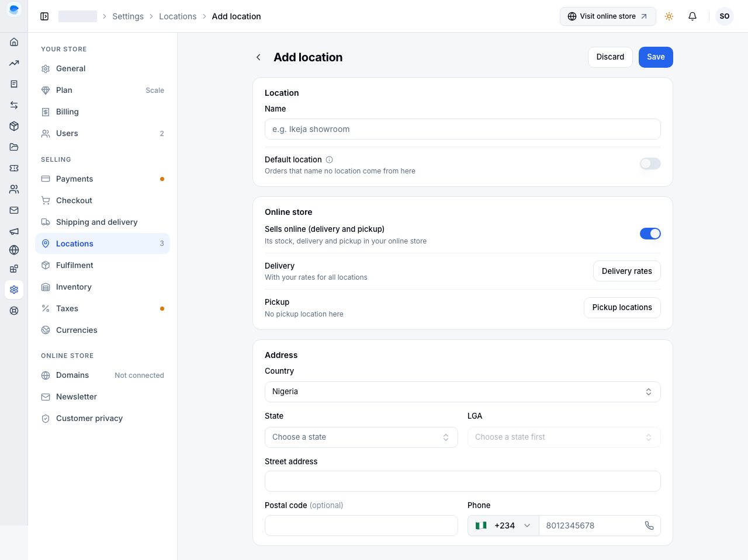Expand the Choose a state dropdown
This screenshot has height=560, width=748.
tap(361, 437)
